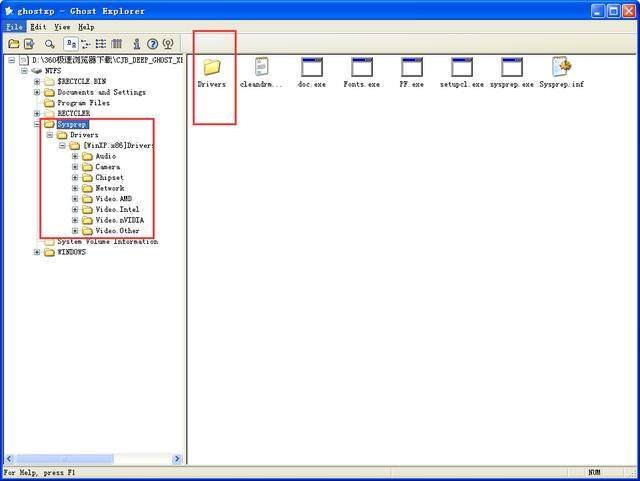Click the tree pane horizontal scrollbar thumb
The width and height of the screenshot is (640, 481).
[64, 459]
